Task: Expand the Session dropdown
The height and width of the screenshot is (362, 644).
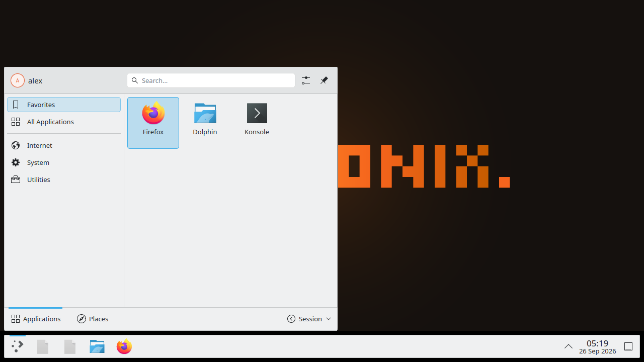Action: pyautogui.click(x=309, y=319)
